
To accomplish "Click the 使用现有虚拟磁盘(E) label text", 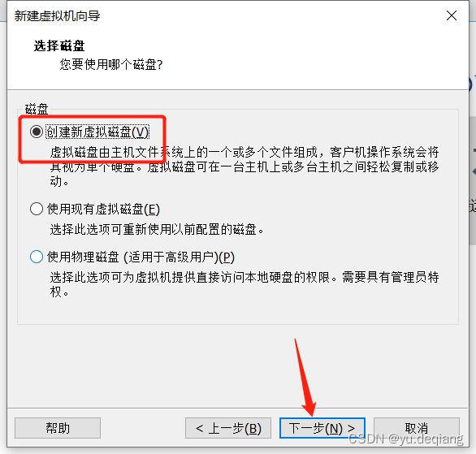I will tap(103, 209).
